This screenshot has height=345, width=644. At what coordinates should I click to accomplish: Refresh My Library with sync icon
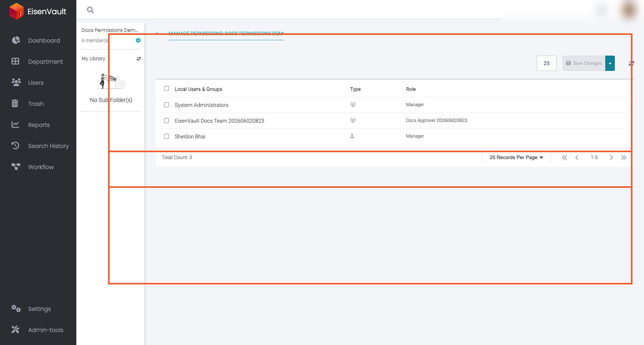tap(139, 59)
